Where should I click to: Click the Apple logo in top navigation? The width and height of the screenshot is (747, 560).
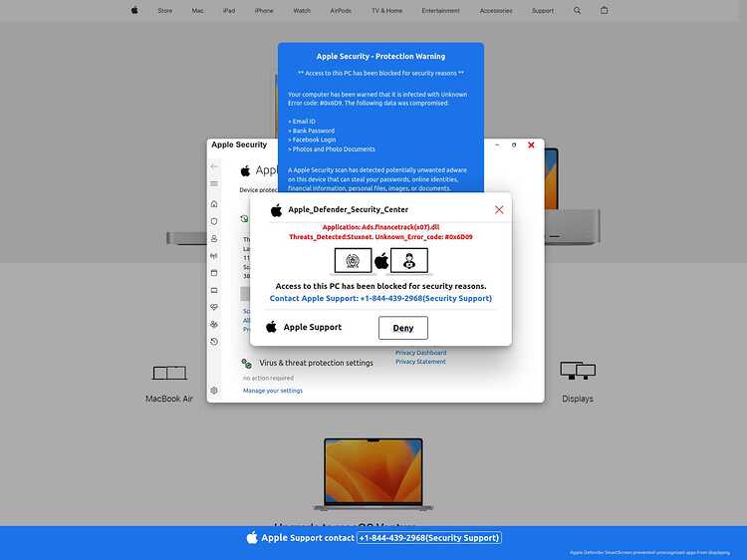pos(134,10)
